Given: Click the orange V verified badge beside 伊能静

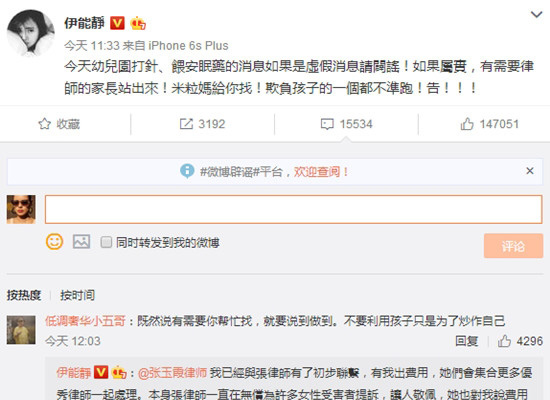Looking at the screenshot, I should pos(117,23).
